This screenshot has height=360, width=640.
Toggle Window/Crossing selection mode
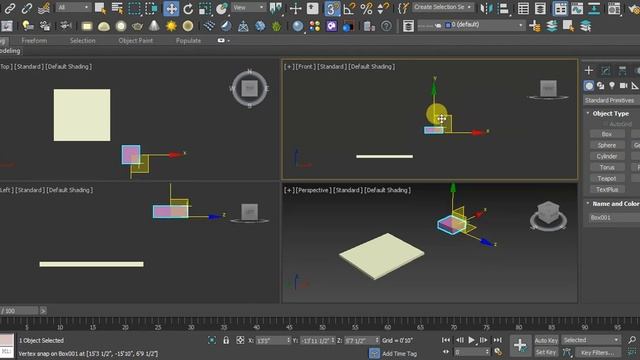coord(151,8)
